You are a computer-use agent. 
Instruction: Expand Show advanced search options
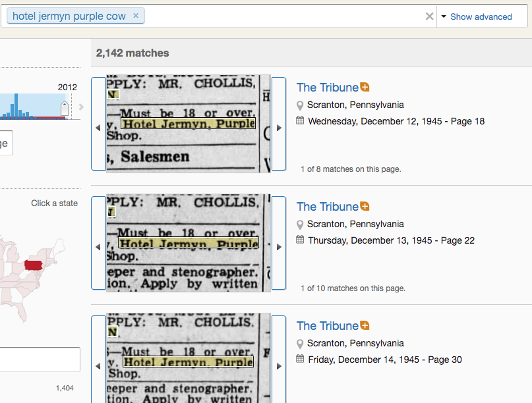click(x=476, y=17)
